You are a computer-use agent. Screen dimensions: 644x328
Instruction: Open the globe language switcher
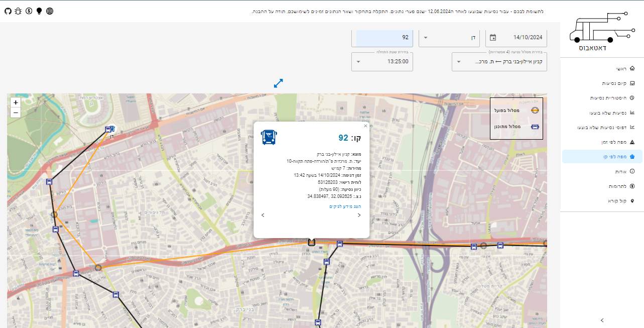point(49,11)
